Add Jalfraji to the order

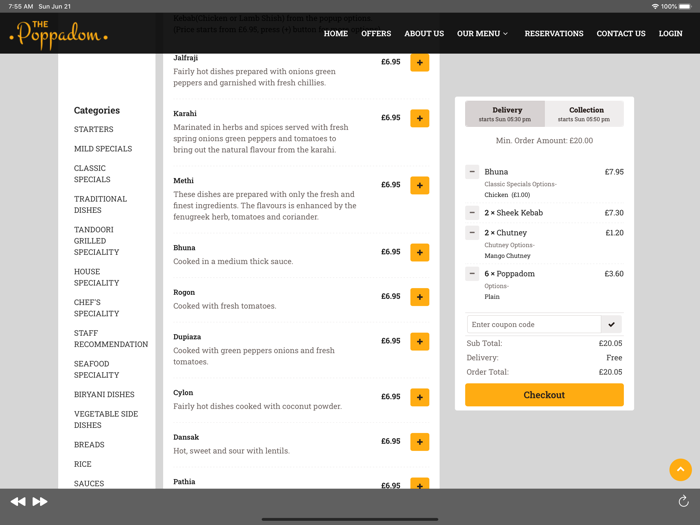tap(419, 62)
